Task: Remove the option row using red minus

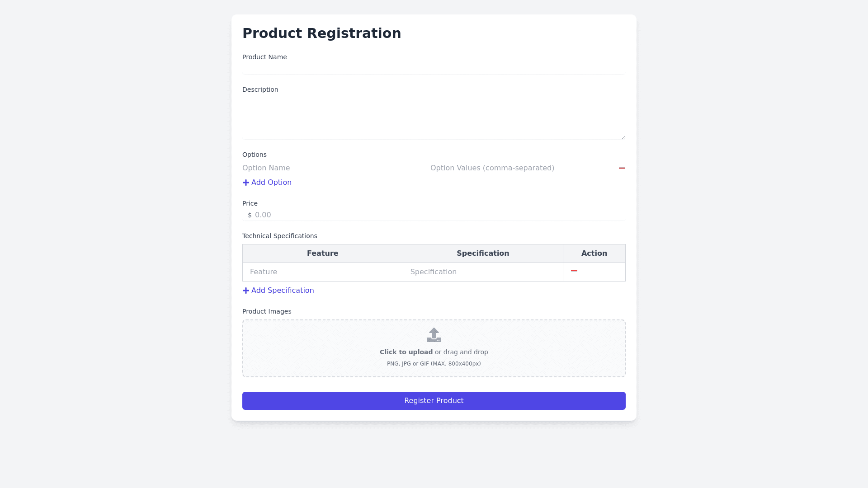Action: point(622,168)
